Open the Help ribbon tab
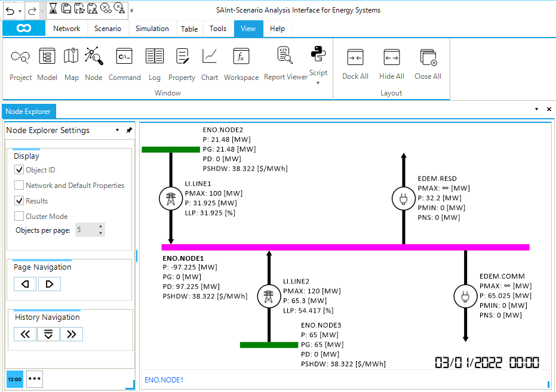Viewport: 556px width, 392px height. coord(277,29)
